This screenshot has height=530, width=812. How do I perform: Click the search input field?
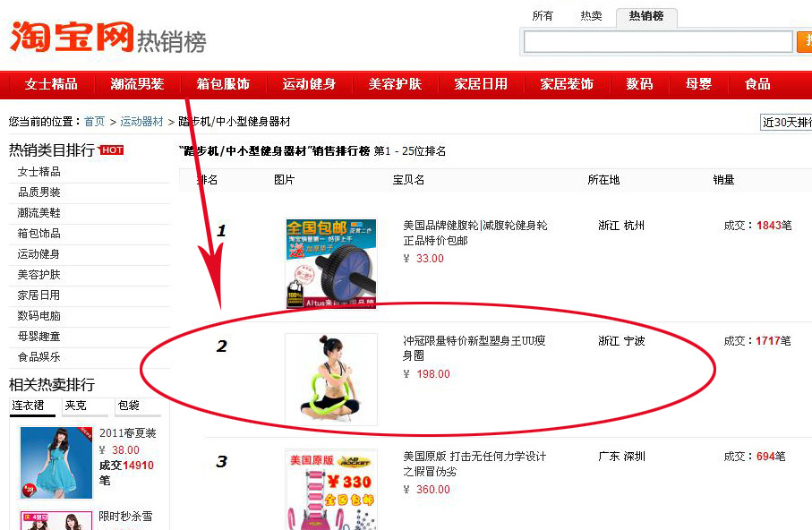click(658, 42)
